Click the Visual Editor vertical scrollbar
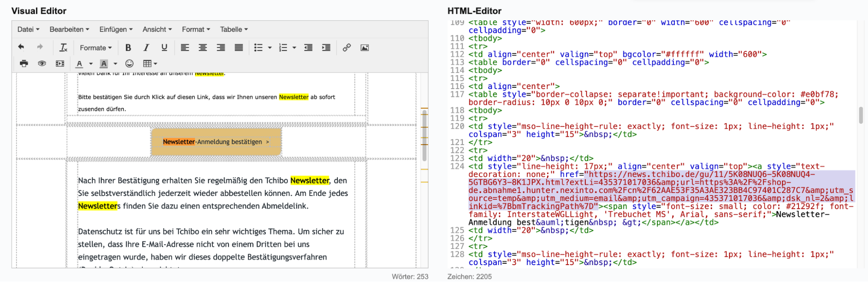This screenshot has height=282, width=868. pos(424,136)
